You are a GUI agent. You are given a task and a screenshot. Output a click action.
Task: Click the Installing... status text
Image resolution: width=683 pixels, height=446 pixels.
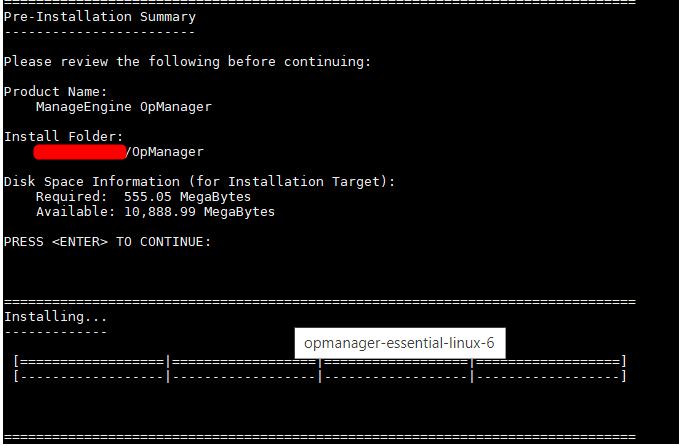[55, 316]
